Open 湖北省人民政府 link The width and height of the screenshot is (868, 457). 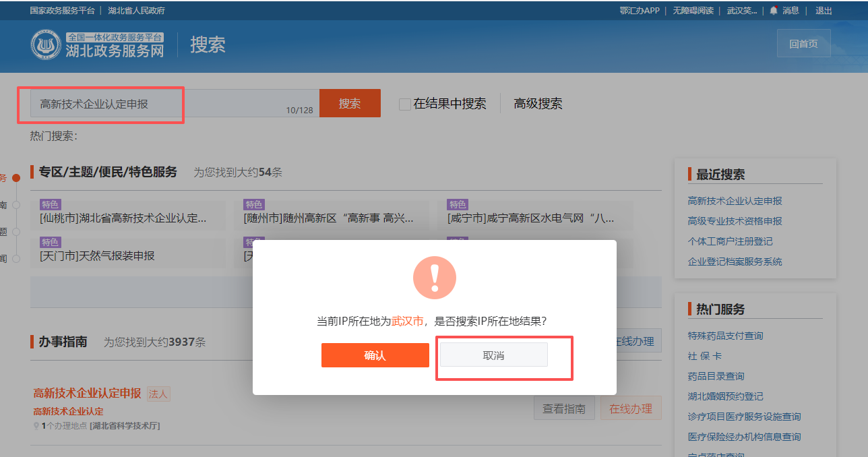click(x=137, y=11)
